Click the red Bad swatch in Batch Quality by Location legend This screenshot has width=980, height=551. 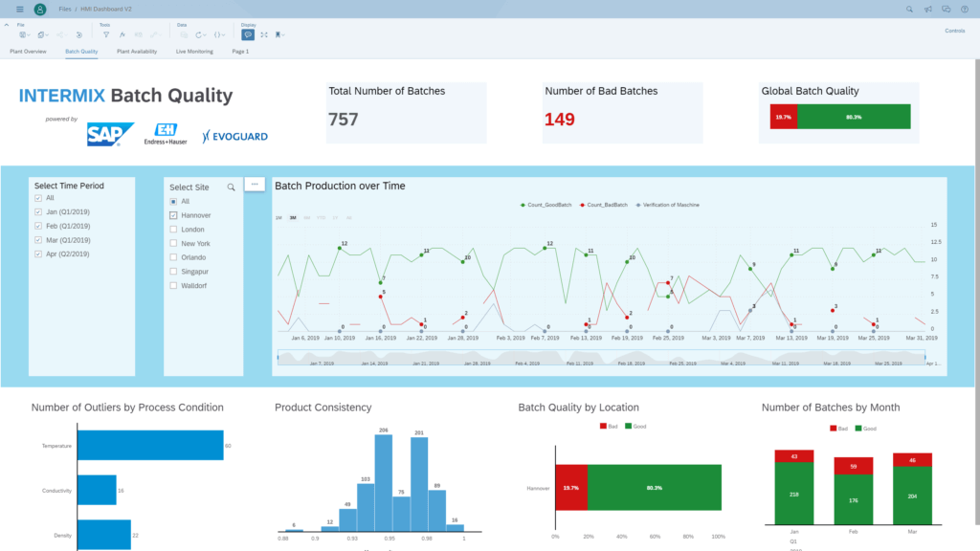[603, 426]
